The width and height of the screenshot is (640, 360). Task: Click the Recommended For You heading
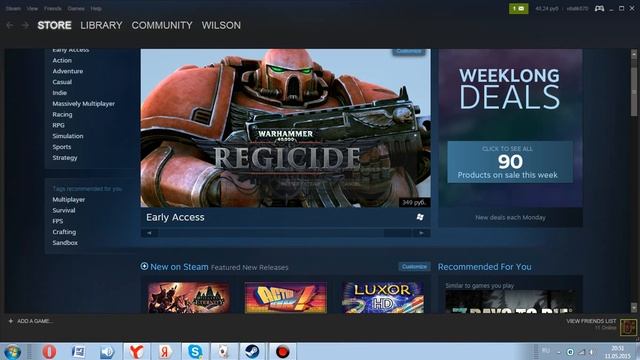(x=484, y=267)
